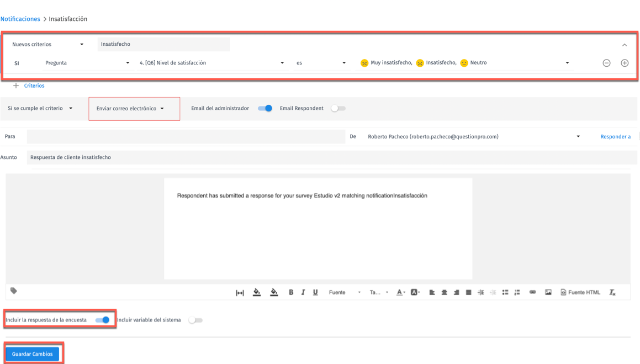Toggle Incluir la respuesta de la encuesta

[103, 320]
